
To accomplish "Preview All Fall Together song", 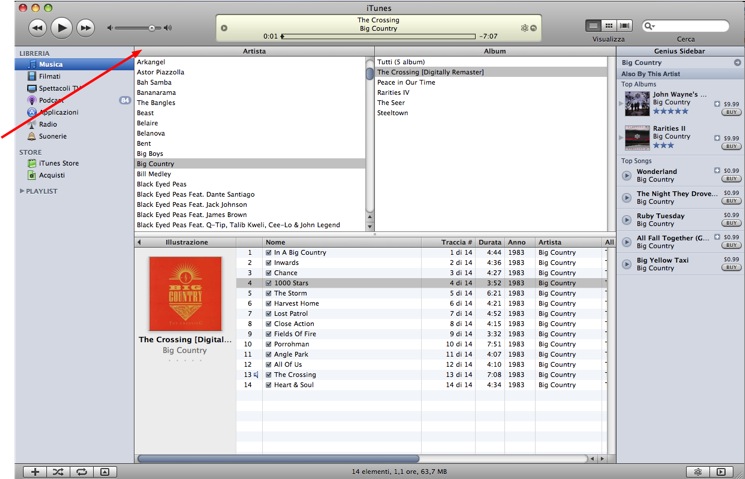I will point(627,242).
